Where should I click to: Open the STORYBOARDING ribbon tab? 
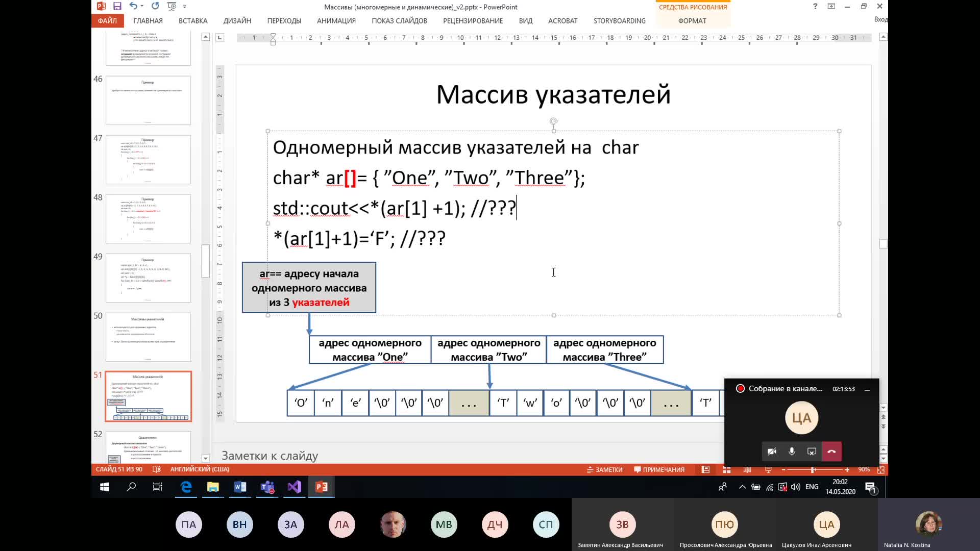[x=619, y=20]
